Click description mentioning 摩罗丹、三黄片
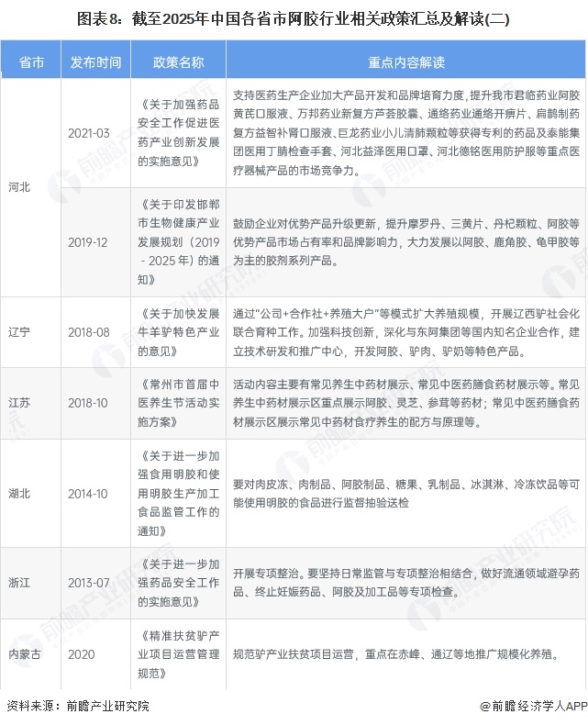The image size is (588, 725). pos(405,242)
